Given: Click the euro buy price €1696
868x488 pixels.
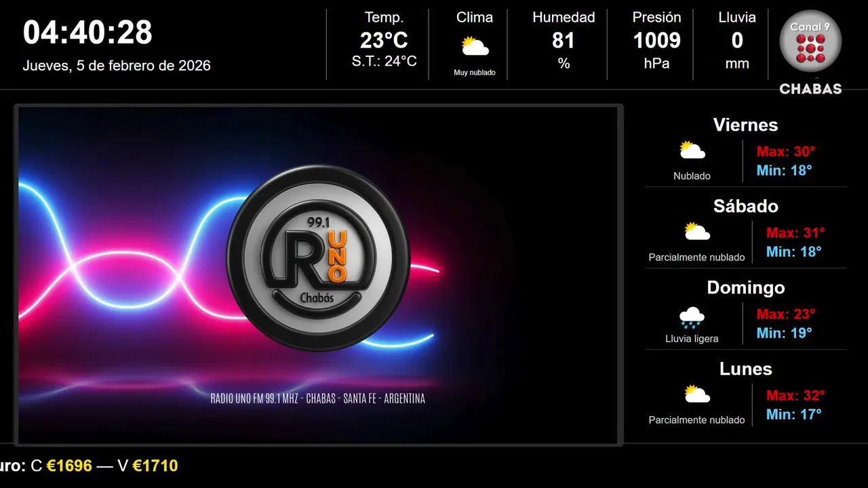Looking at the screenshot, I should (x=69, y=466).
